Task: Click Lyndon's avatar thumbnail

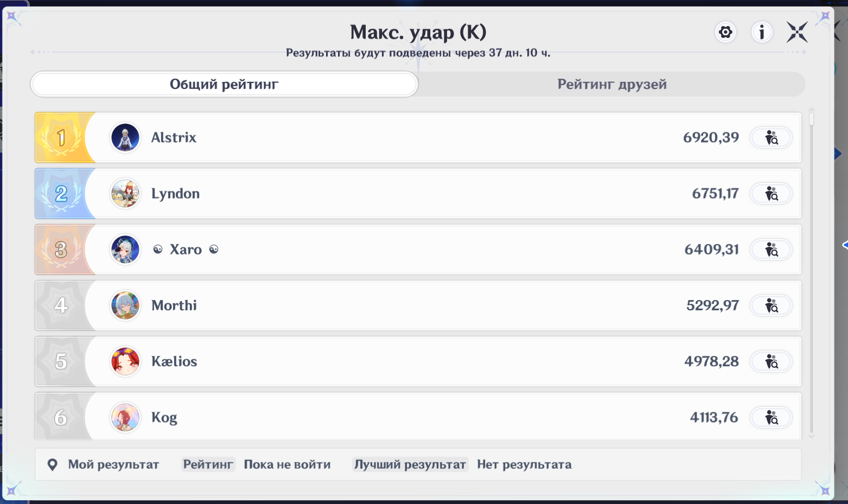Action: click(125, 194)
